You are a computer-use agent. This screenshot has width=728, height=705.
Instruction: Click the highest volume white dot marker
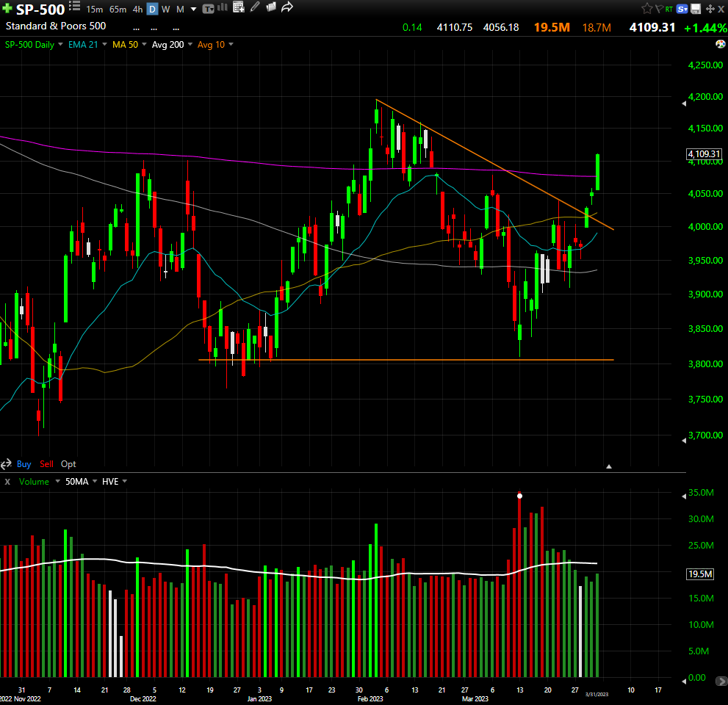point(519,496)
